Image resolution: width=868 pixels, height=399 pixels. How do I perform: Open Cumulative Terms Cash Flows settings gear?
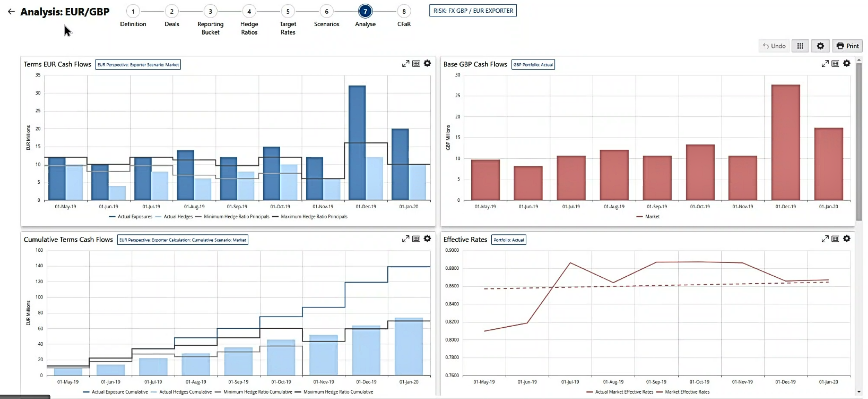click(x=427, y=239)
